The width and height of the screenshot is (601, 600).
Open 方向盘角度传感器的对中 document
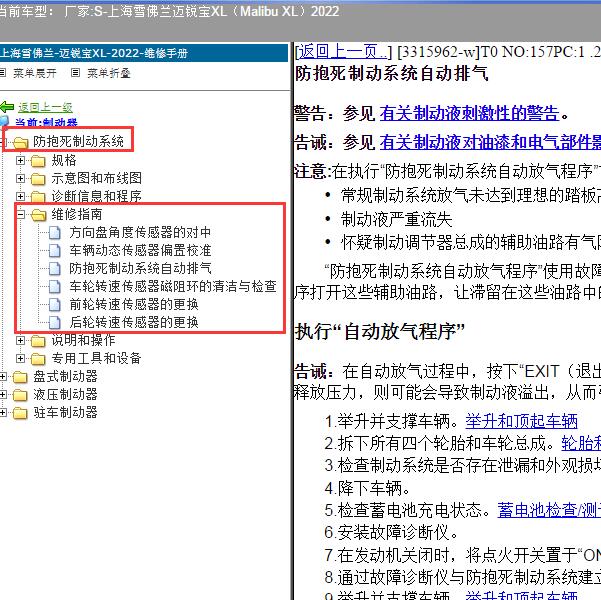(x=140, y=232)
